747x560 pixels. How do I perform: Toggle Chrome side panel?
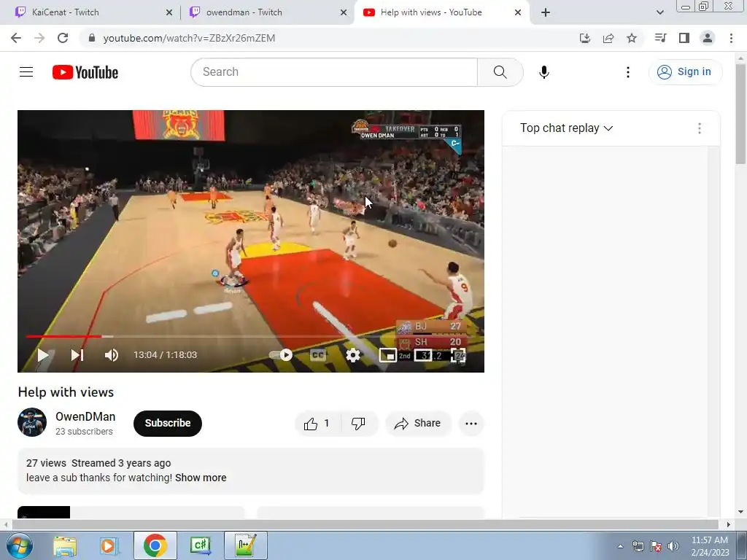pos(684,38)
